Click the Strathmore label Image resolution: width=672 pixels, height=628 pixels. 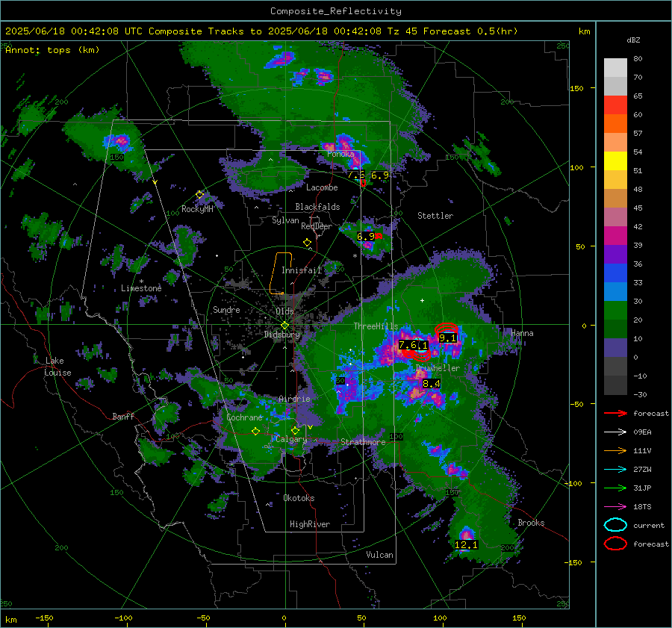pos(363,441)
